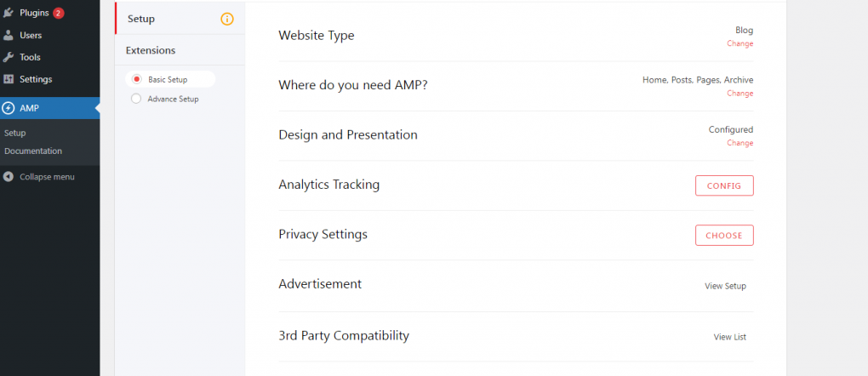Click the Collapse menu arrow icon

click(9, 177)
